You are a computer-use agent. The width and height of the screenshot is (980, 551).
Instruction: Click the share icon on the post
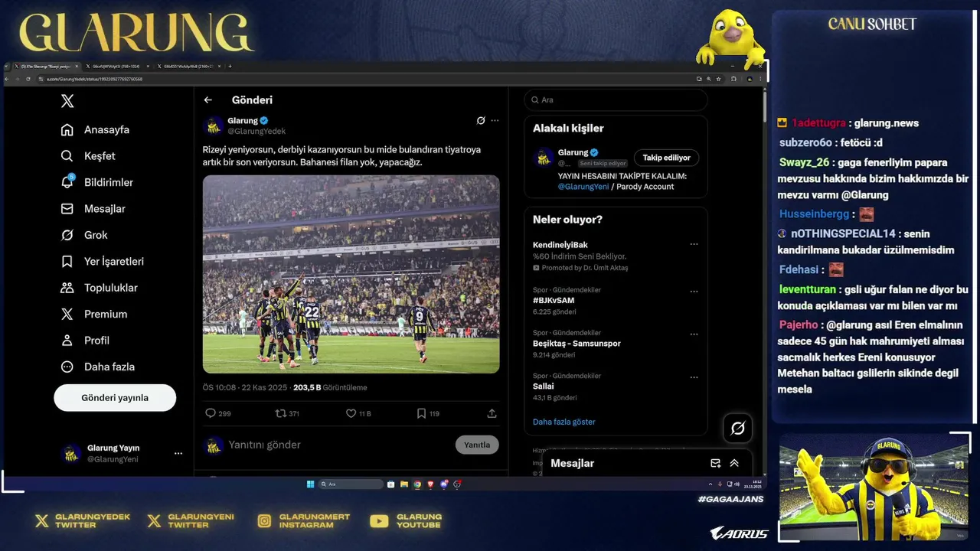pyautogui.click(x=492, y=413)
